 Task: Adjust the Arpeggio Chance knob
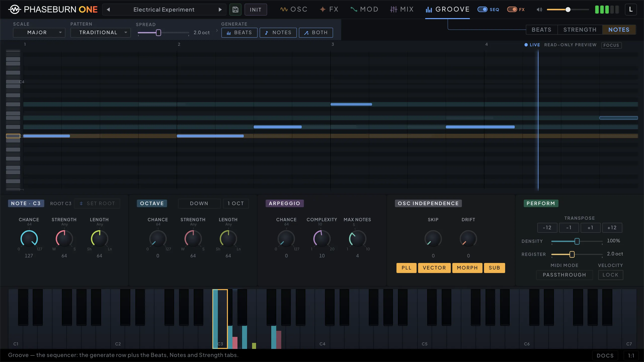click(x=286, y=238)
